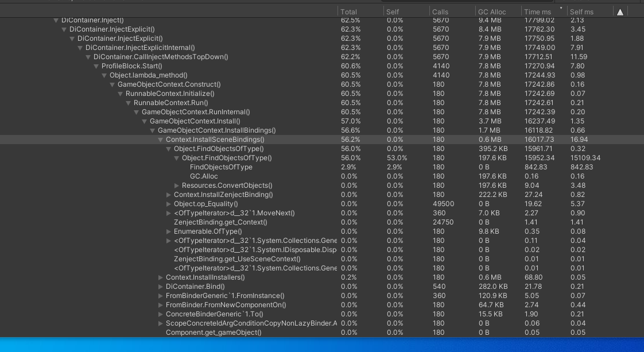Click the 9.4 MB GC Alloc value
The image size is (644, 352).
490,20
